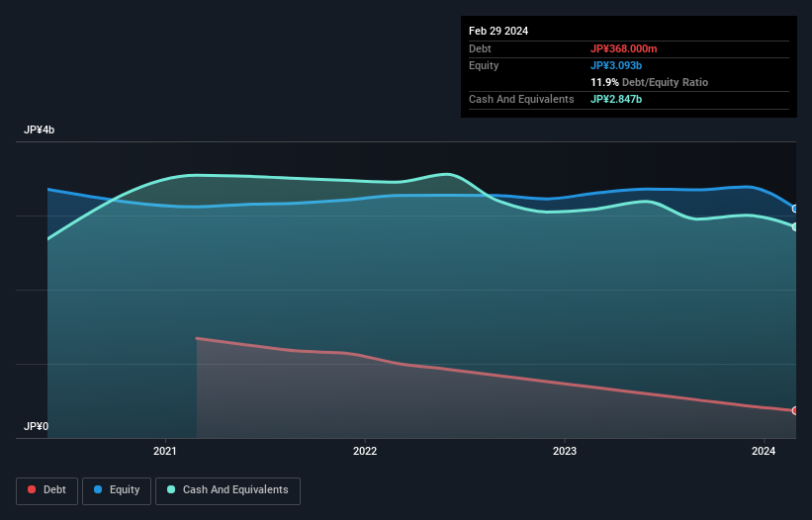The height and width of the screenshot is (520, 812).
Task: Click the blue Equity legend dot
Action: point(98,489)
